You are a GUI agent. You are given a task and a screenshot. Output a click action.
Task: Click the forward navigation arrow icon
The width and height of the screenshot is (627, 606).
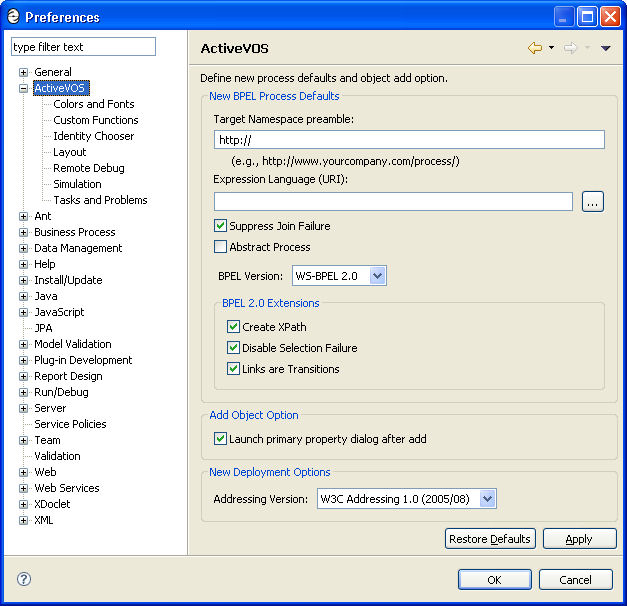tap(570, 48)
